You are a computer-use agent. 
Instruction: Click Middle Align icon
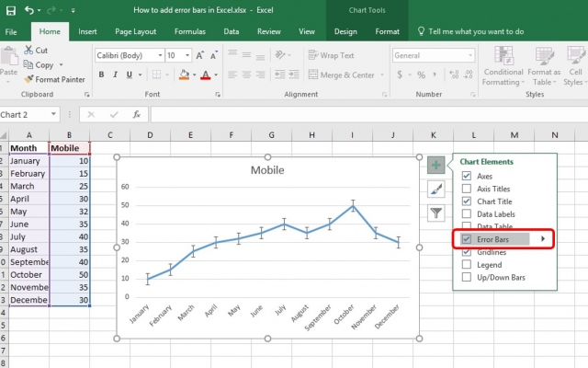[x=246, y=55]
